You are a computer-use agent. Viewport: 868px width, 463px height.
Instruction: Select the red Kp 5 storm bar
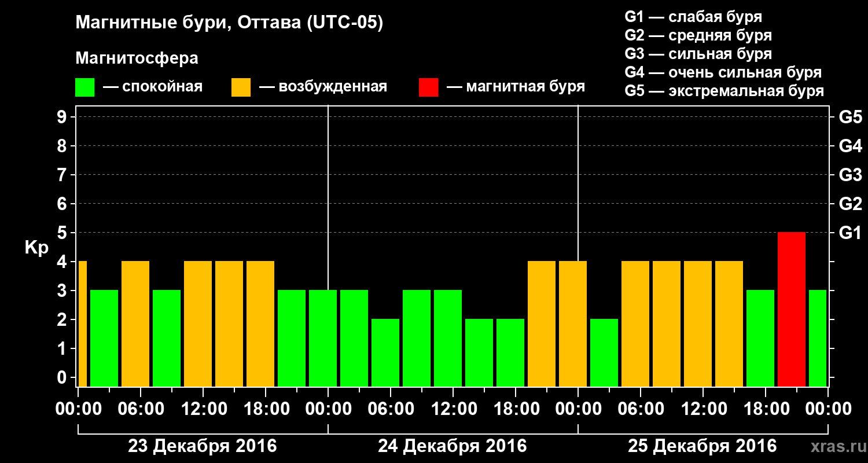(x=792, y=309)
